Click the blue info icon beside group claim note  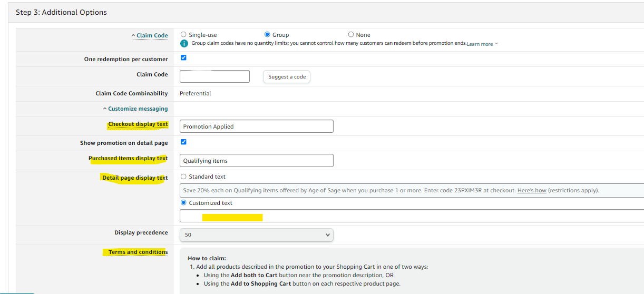point(184,43)
